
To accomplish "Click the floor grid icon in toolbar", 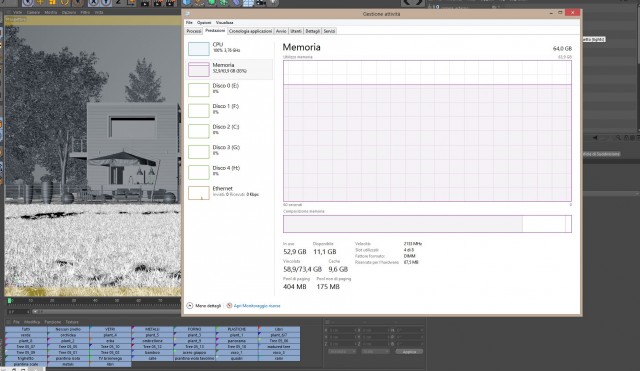I will [x=248, y=3].
